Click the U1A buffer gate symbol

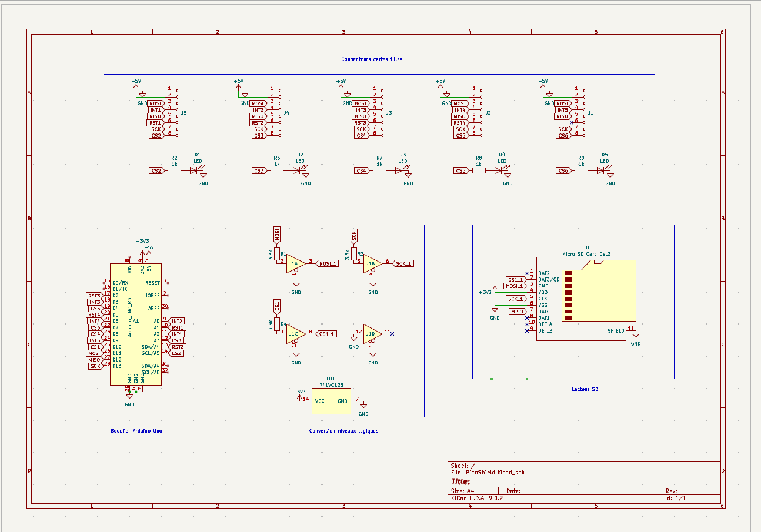(296, 264)
